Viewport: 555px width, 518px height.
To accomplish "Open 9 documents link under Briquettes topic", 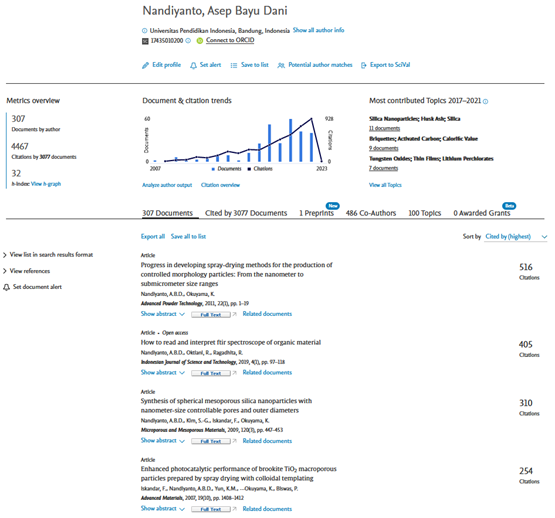I will pyautogui.click(x=383, y=148).
